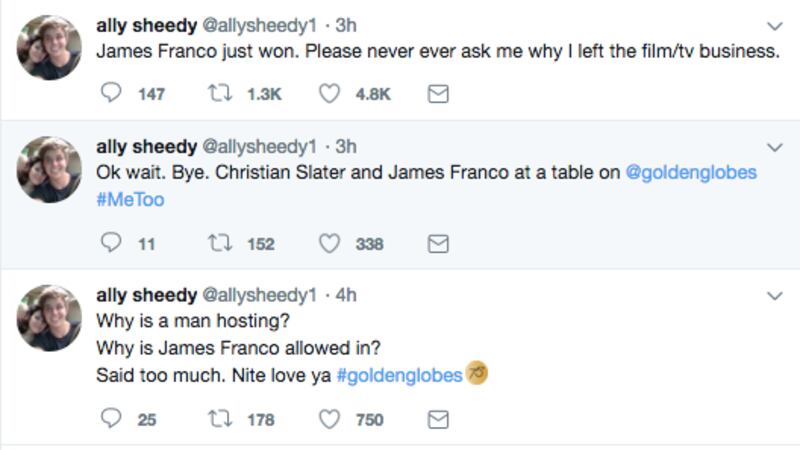Like the tweet with 338 likes
This screenshot has height=450, width=800.
(330, 243)
